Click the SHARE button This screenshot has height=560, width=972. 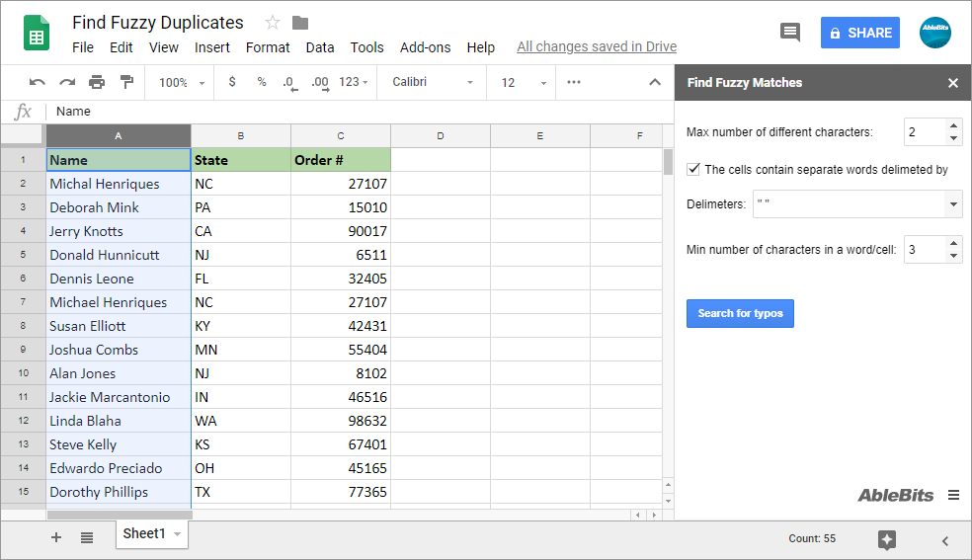point(859,33)
